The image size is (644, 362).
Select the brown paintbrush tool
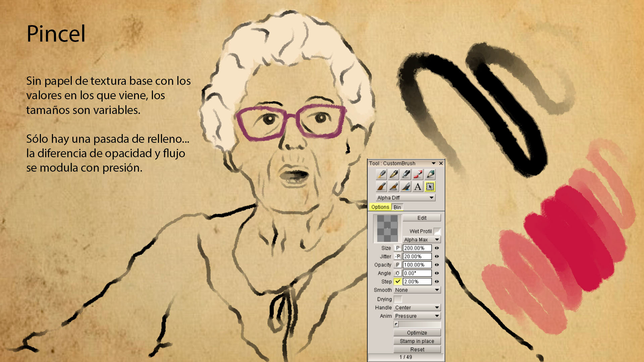[382, 186]
